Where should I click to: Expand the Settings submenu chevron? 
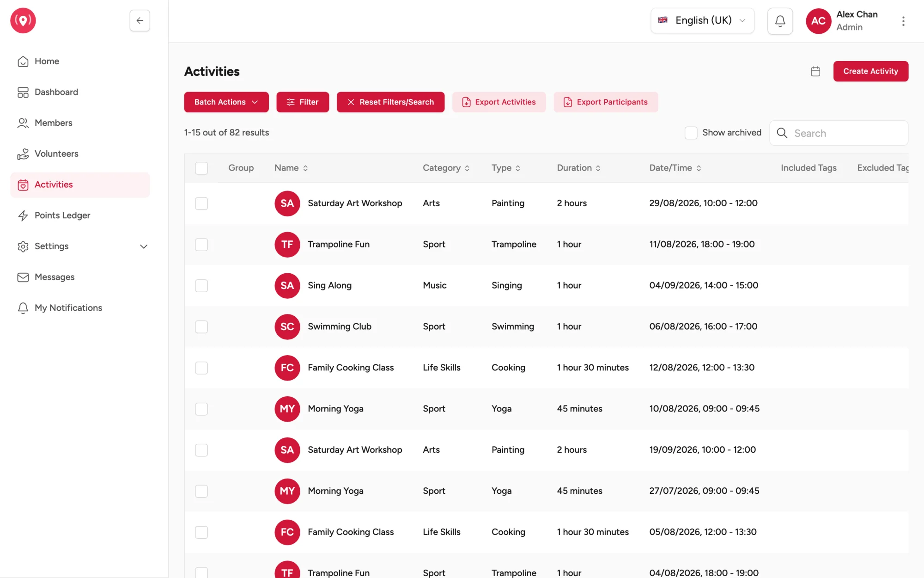(x=144, y=246)
